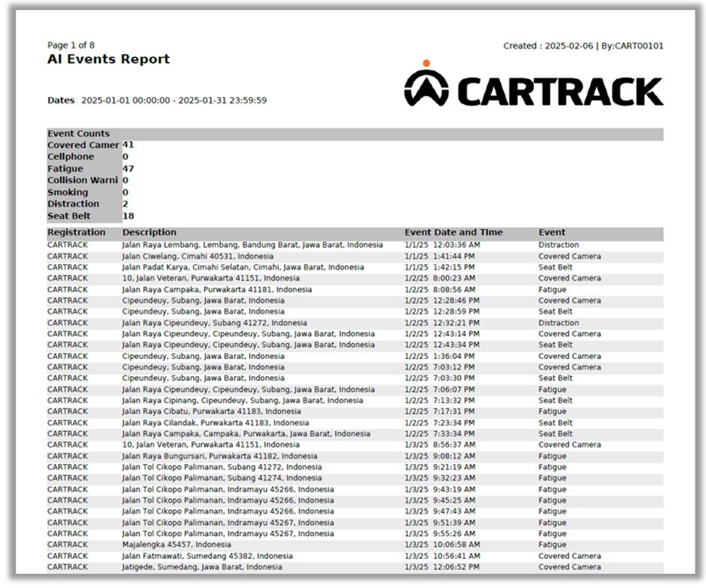
Task: Click 'Jalan Raya Cilandak, Purwakarta 41183, Indonesia' description
Action: 216,423
